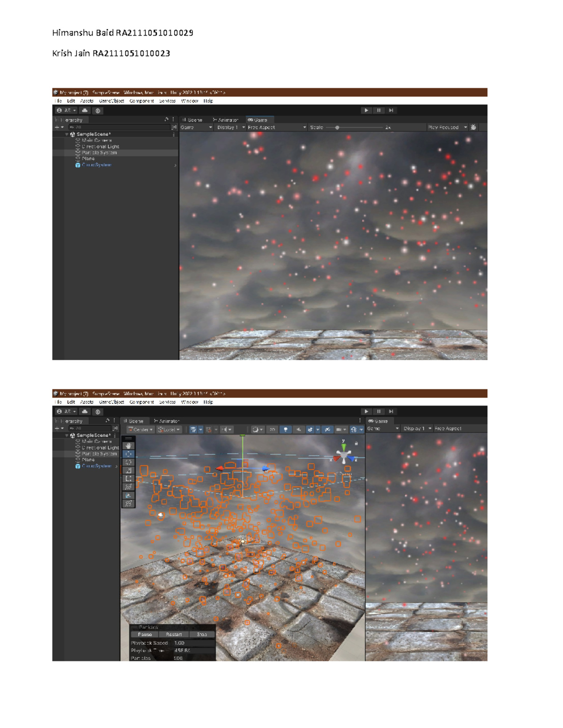Click the bug icon beside Play Focused

(473, 127)
